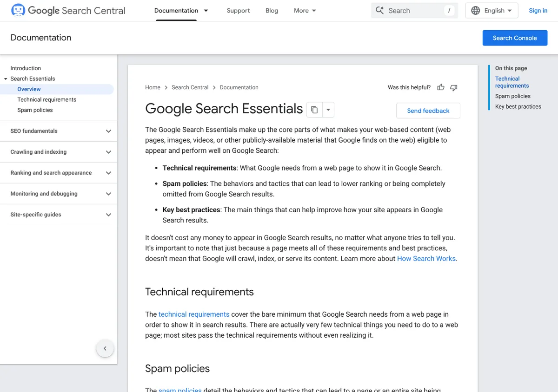Screen dimensions: 558x392
Task: Click the Technical requirements section heading
Action: point(199,292)
